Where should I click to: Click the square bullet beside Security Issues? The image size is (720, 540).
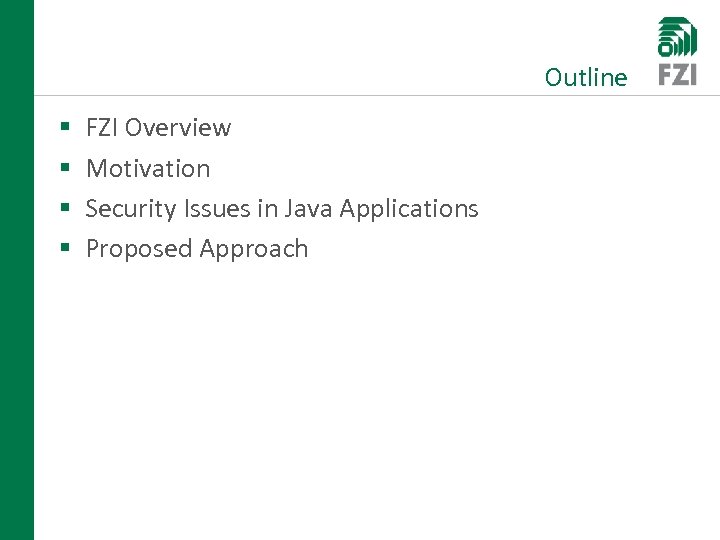(x=64, y=209)
